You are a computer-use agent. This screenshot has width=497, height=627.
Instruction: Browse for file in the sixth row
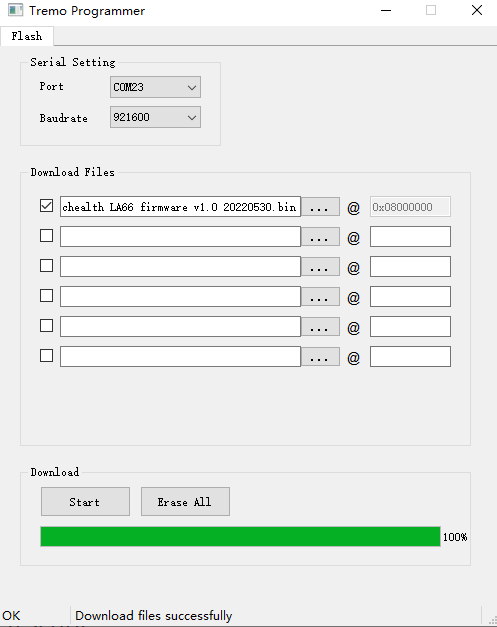(x=320, y=357)
